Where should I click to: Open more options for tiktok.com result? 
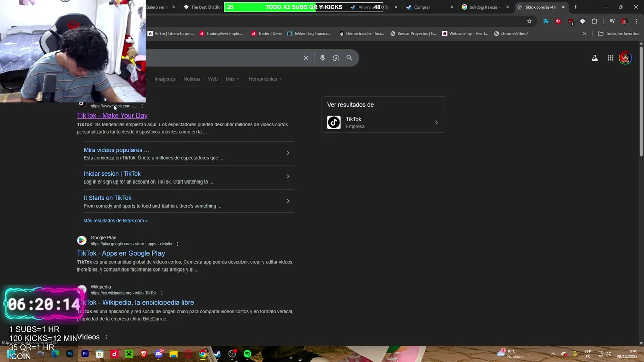pyautogui.click(x=142, y=106)
